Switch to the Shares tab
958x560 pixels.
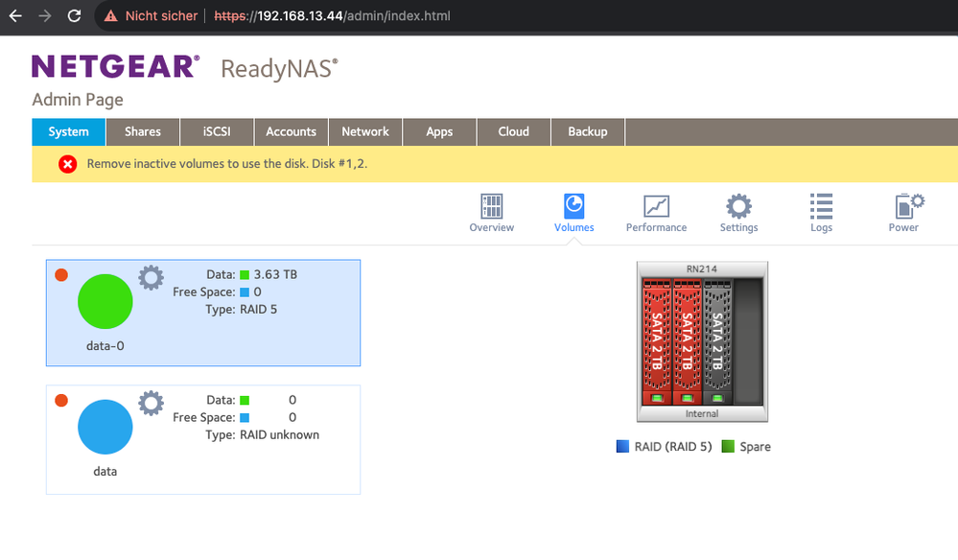point(143,131)
